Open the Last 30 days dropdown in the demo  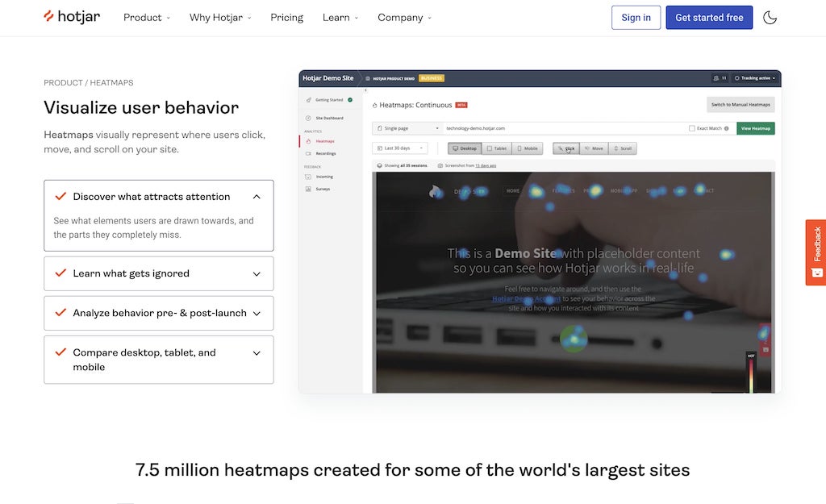click(400, 148)
